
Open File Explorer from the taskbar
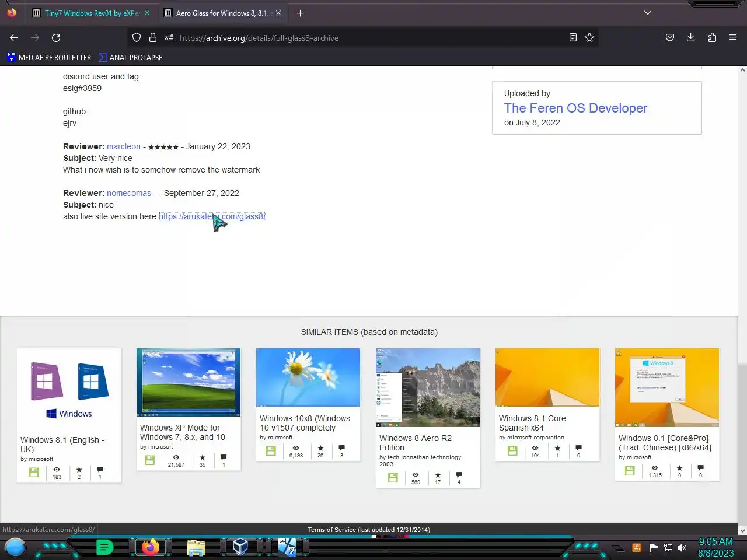tap(196, 547)
